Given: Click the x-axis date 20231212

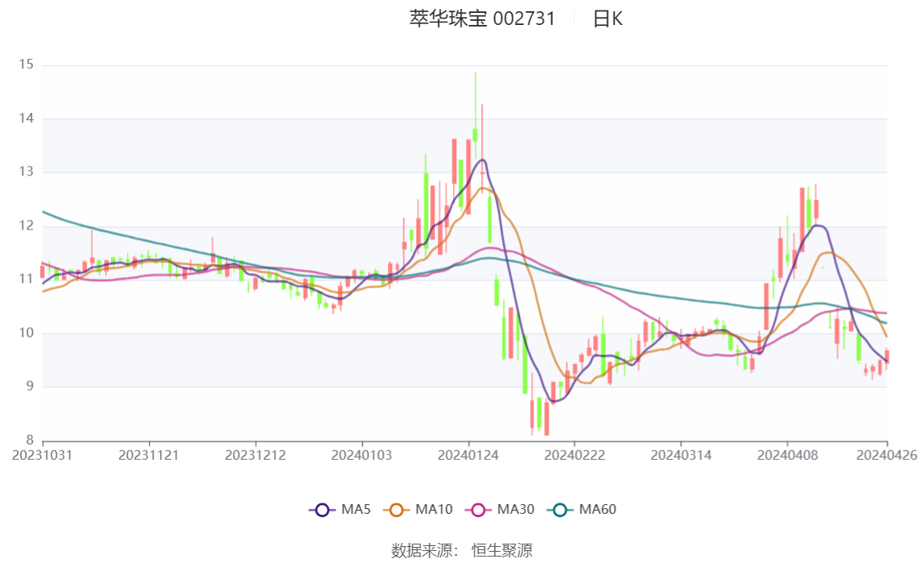Looking at the screenshot, I should click(255, 455).
